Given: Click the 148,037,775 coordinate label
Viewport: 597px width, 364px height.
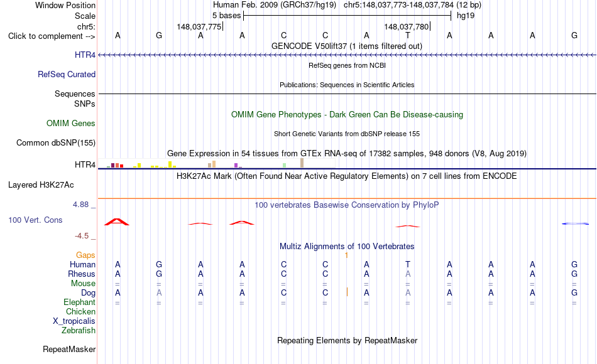Looking at the screenshot, I should tap(199, 26).
